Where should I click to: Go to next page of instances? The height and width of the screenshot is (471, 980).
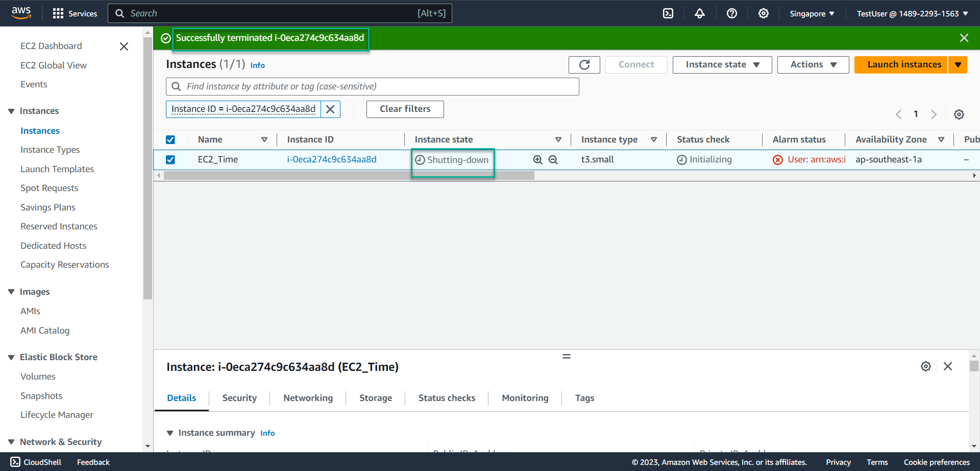click(x=934, y=114)
